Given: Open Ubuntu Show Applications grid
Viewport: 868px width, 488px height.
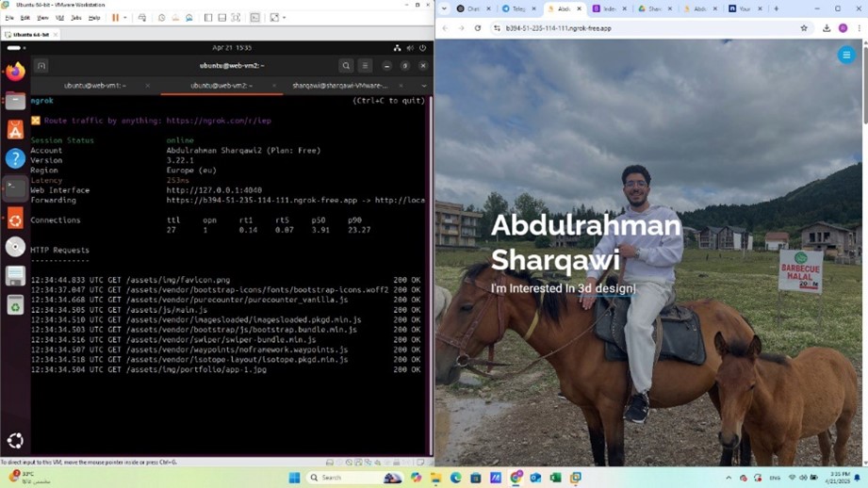Looking at the screenshot, I should 15,440.
